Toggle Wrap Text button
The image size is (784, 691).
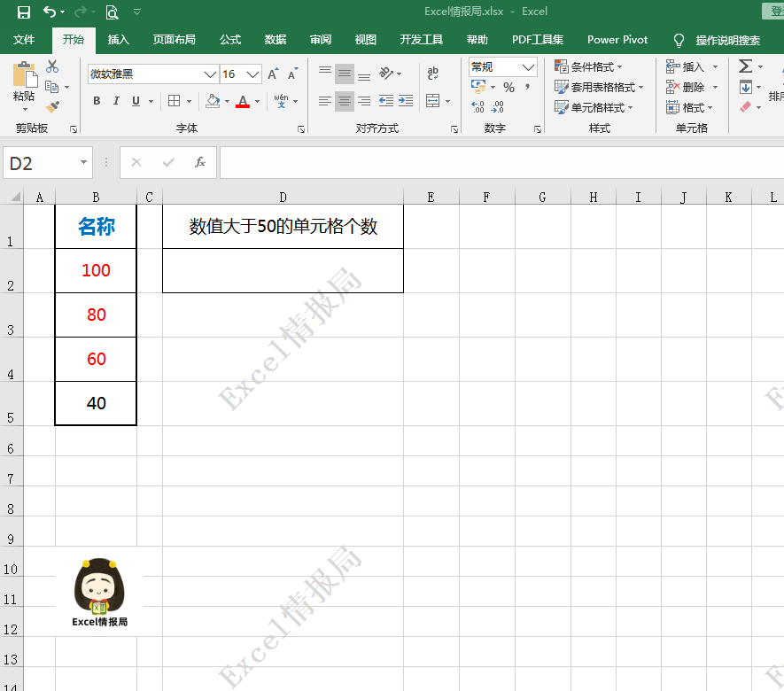433,73
